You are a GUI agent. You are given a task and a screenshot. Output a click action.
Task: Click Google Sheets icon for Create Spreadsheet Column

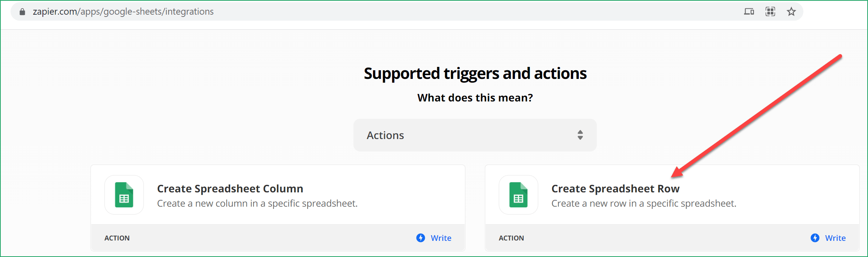(x=124, y=195)
